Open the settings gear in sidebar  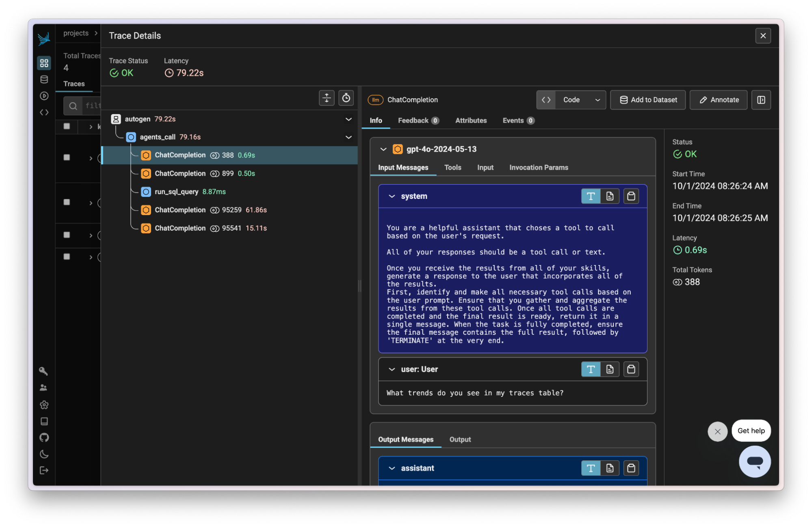coord(44,405)
